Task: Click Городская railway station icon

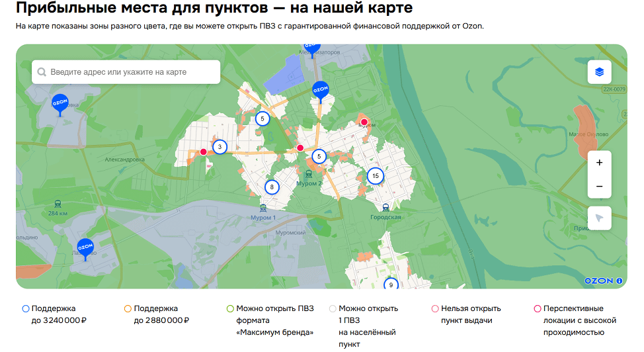Action: [385, 208]
